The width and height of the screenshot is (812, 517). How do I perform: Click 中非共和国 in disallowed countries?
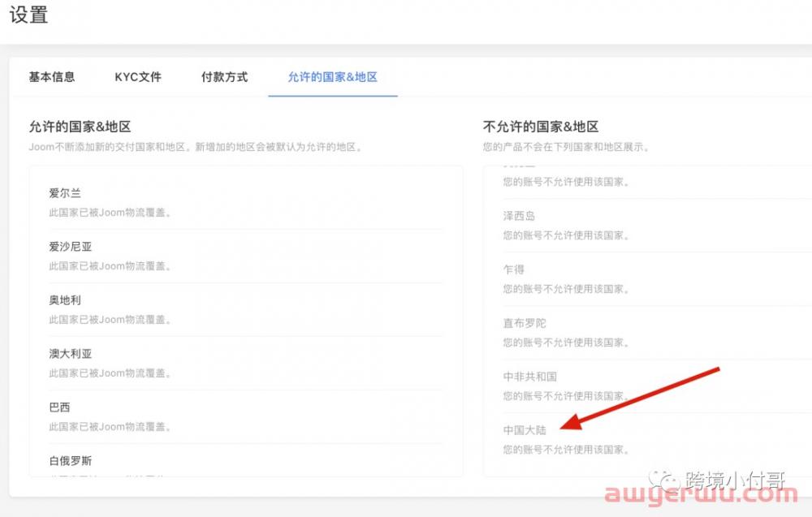point(529,377)
